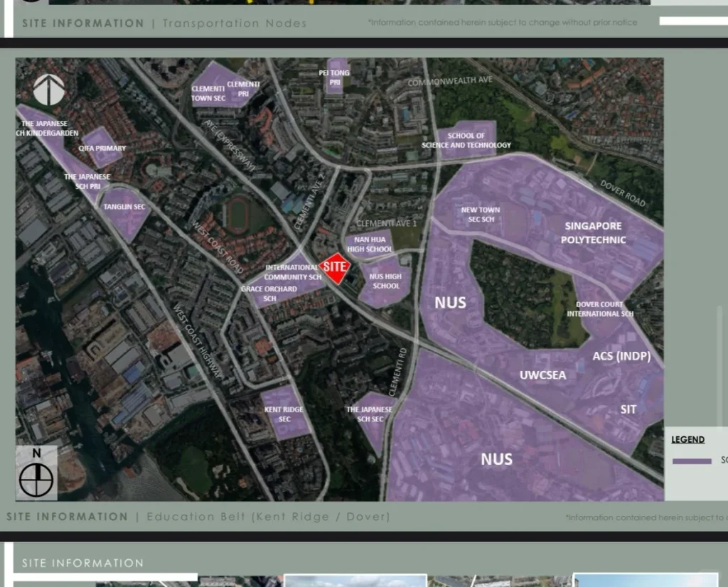Image resolution: width=728 pixels, height=587 pixels.
Task: Click the NUS High School label
Action: (x=385, y=281)
